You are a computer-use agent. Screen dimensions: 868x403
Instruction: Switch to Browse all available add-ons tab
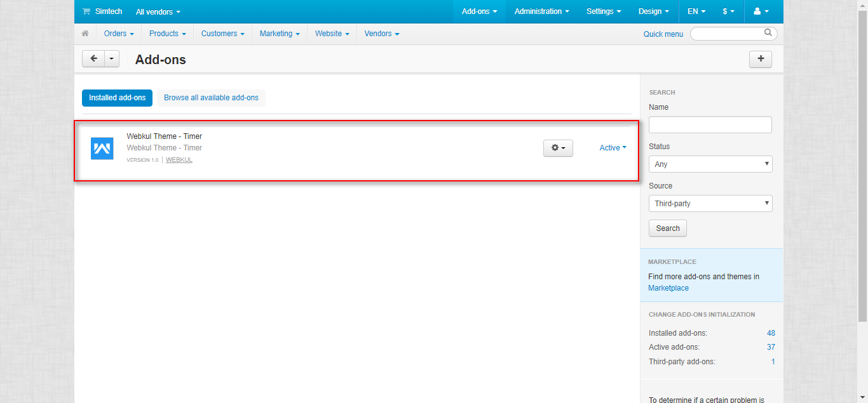[211, 98]
